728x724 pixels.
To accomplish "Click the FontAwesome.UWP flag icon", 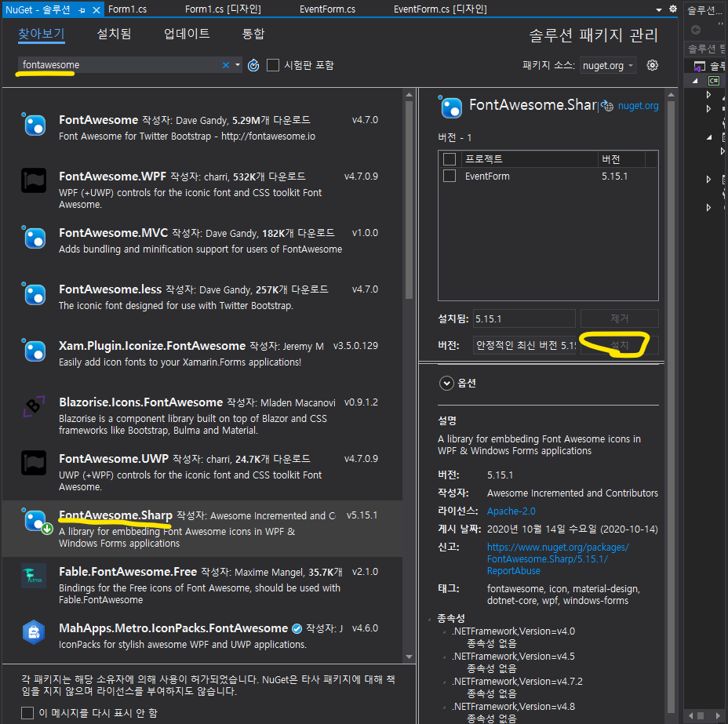I will pyautogui.click(x=34, y=463).
